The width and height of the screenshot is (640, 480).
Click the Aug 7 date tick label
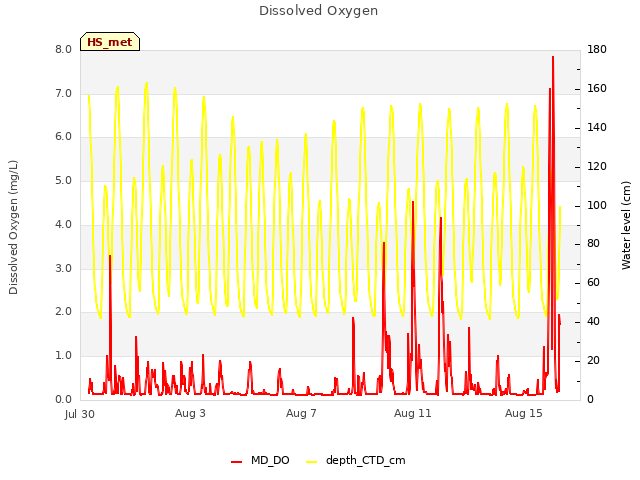click(301, 413)
